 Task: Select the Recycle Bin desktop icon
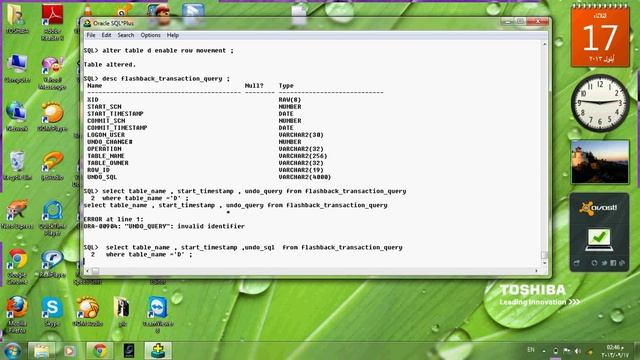tap(17, 166)
